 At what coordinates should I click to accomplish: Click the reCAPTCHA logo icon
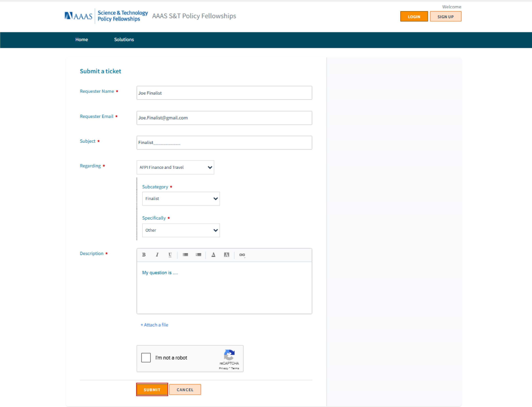[x=229, y=355]
